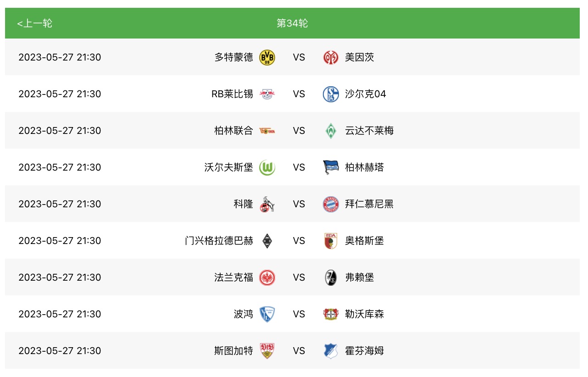Click VS in the 波鸿 match row

click(299, 314)
